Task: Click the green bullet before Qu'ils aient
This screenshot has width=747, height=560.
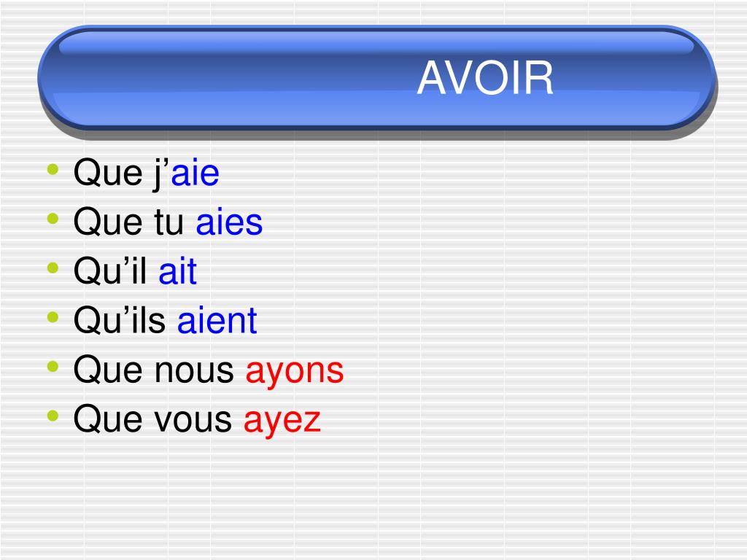Action: point(53,317)
